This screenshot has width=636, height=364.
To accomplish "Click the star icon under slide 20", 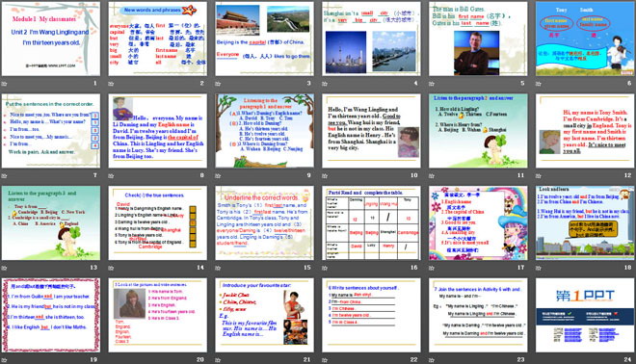I will coord(111,360).
